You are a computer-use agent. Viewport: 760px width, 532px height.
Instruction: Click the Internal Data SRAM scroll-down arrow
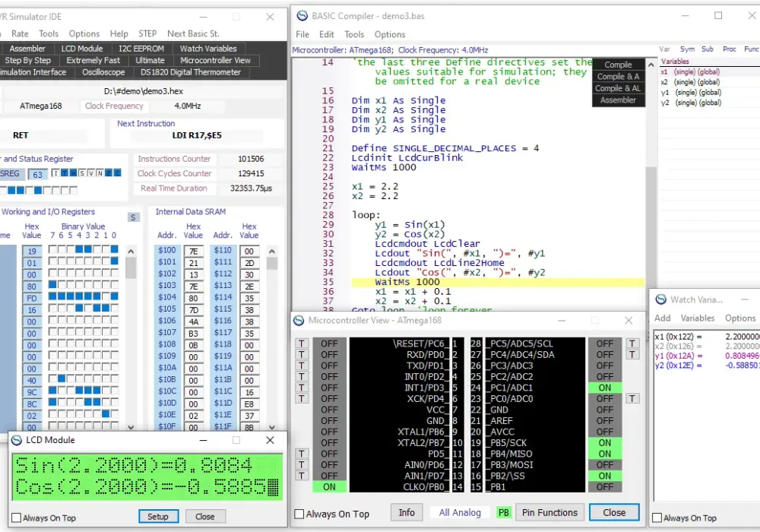click(x=272, y=427)
